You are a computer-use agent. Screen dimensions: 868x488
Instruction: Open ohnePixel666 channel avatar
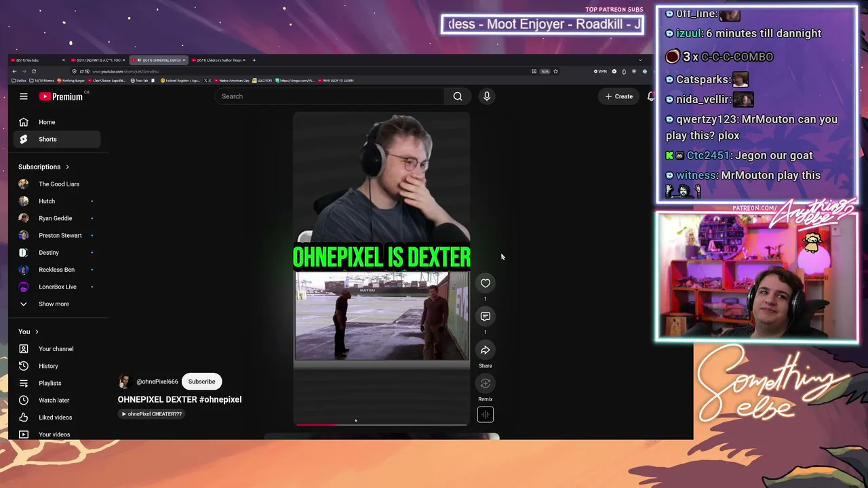(124, 382)
